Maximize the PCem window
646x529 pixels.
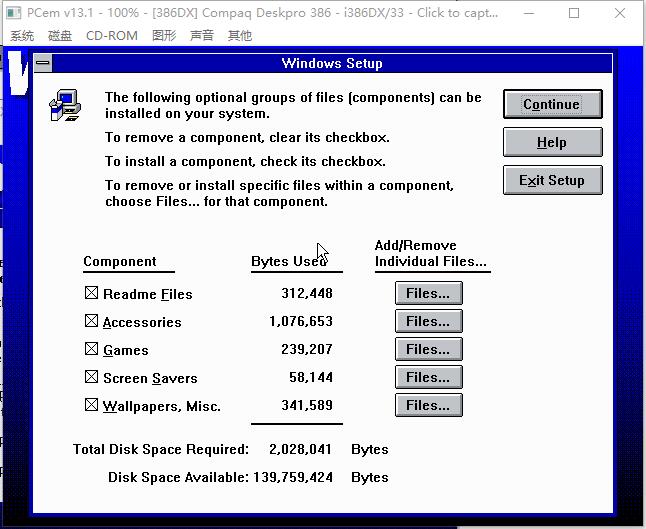[574, 13]
